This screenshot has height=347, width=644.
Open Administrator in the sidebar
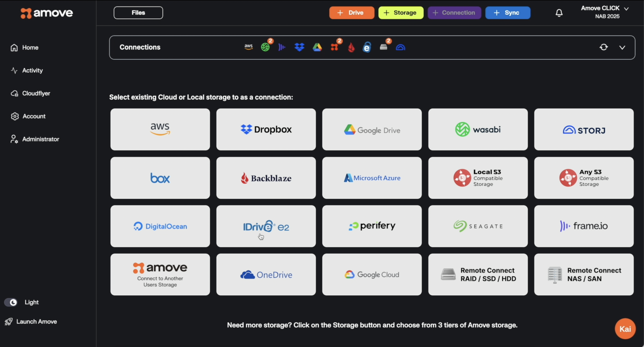(35, 139)
